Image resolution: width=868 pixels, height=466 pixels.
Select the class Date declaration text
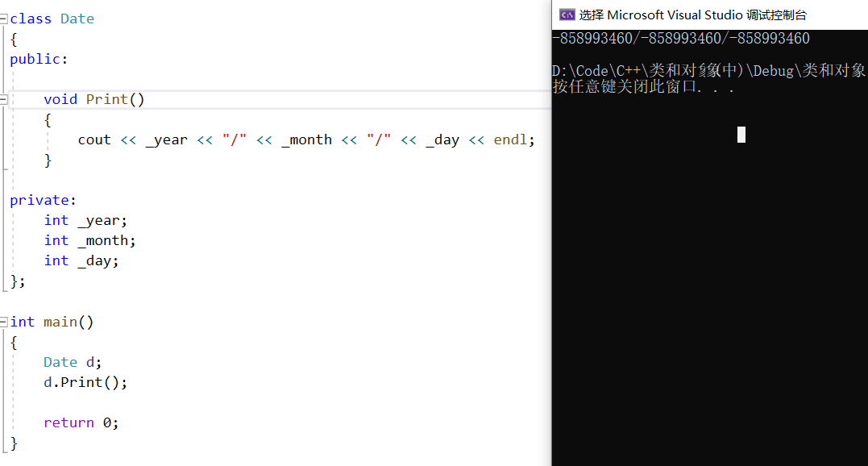pos(52,19)
